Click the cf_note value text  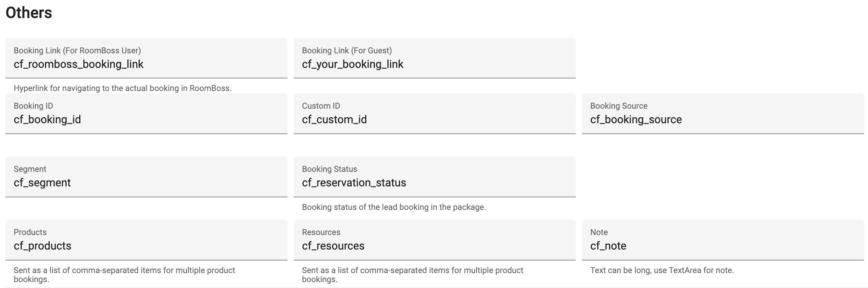coord(608,246)
